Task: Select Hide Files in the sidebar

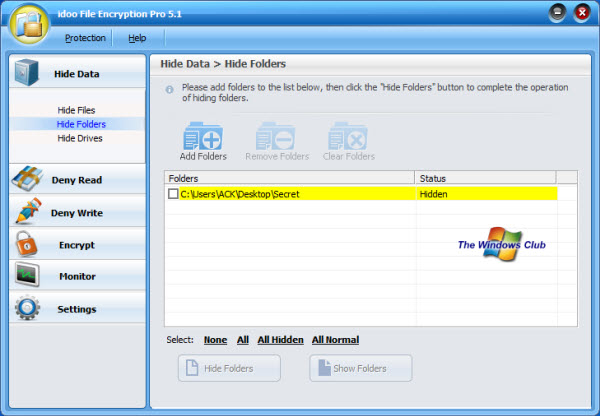Action: point(76,110)
